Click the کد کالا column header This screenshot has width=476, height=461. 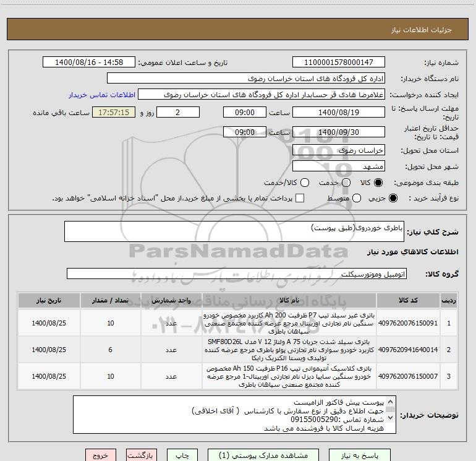tap(408, 300)
